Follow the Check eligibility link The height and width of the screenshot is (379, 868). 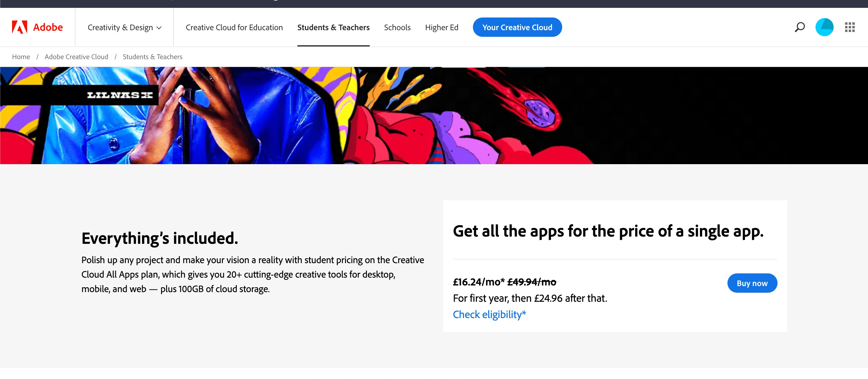click(489, 314)
